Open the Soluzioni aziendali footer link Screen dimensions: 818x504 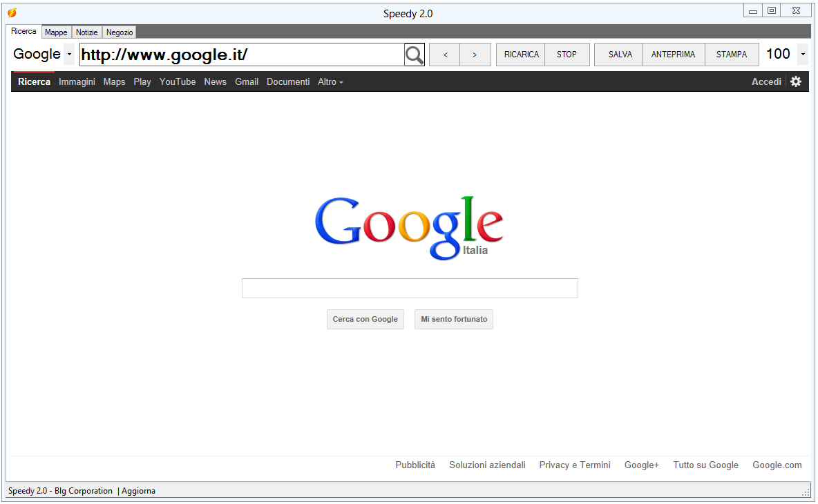tap(487, 465)
